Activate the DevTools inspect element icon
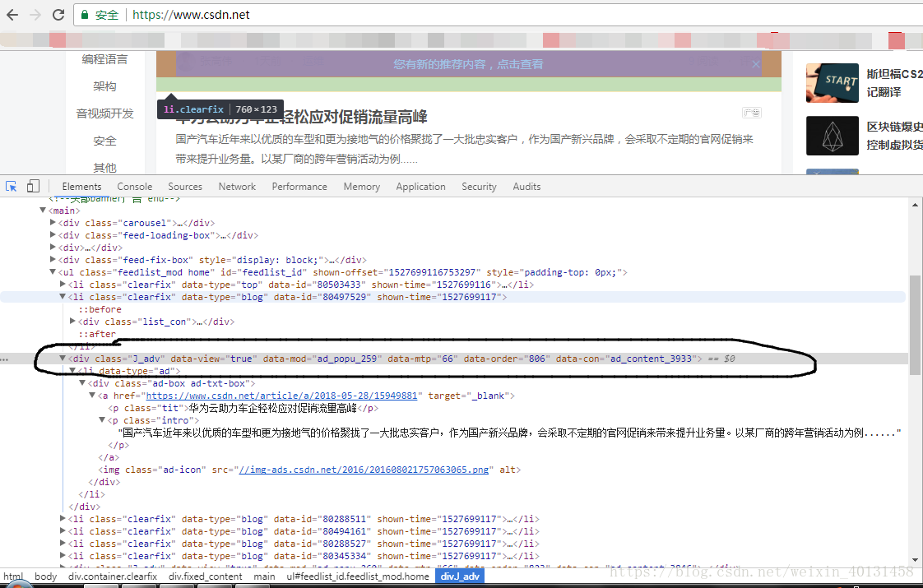923x588 pixels. 12,187
